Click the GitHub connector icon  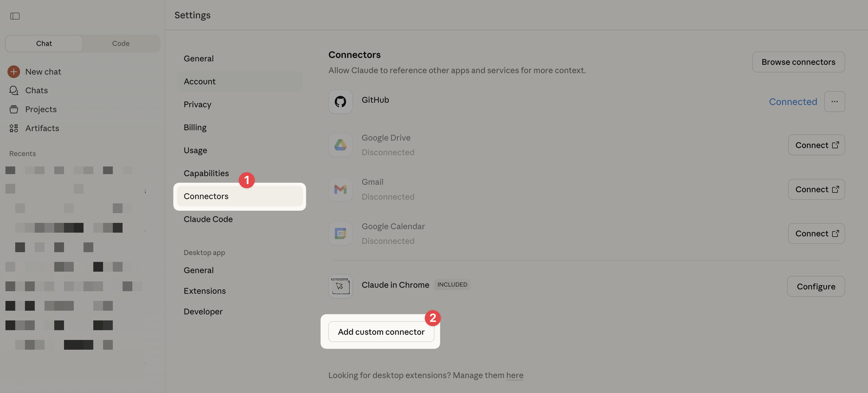340,101
